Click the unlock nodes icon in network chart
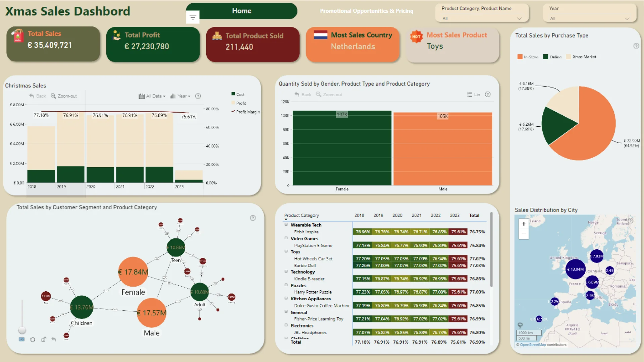The height and width of the screenshot is (362, 644). pyautogui.click(x=44, y=340)
